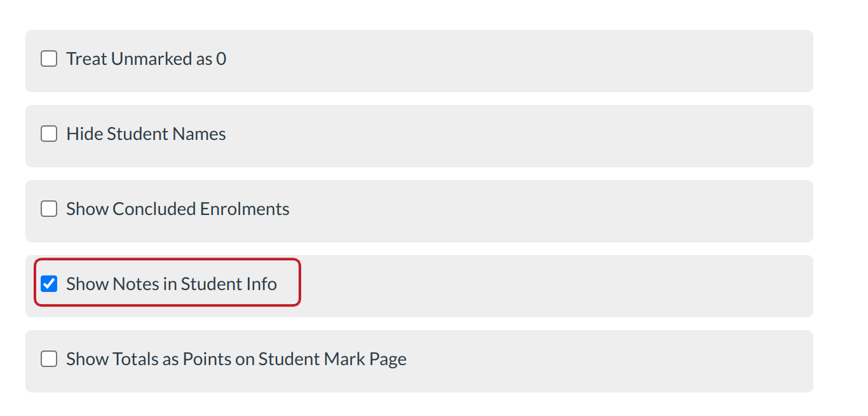
Task: Click the word "Enrolments" in the third option
Action: (245, 209)
